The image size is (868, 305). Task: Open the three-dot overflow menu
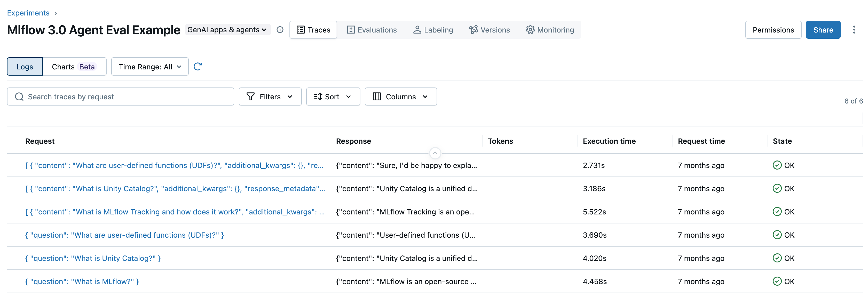tap(854, 30)
